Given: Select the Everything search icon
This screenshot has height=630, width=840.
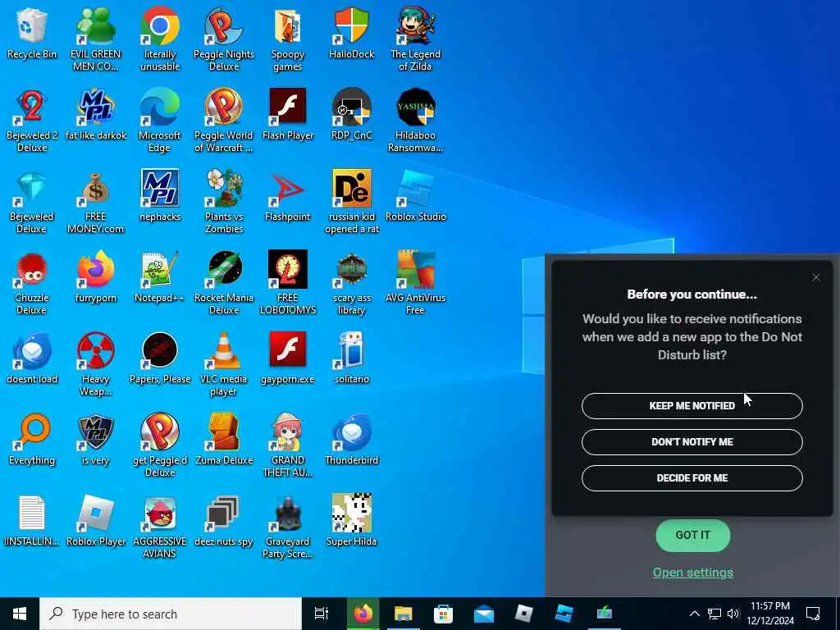Looking at the screenshot, I should point(32,431).
